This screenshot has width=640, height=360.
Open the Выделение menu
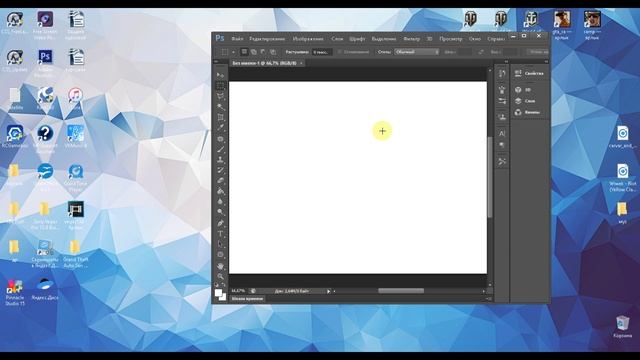[x=384, y=39]
